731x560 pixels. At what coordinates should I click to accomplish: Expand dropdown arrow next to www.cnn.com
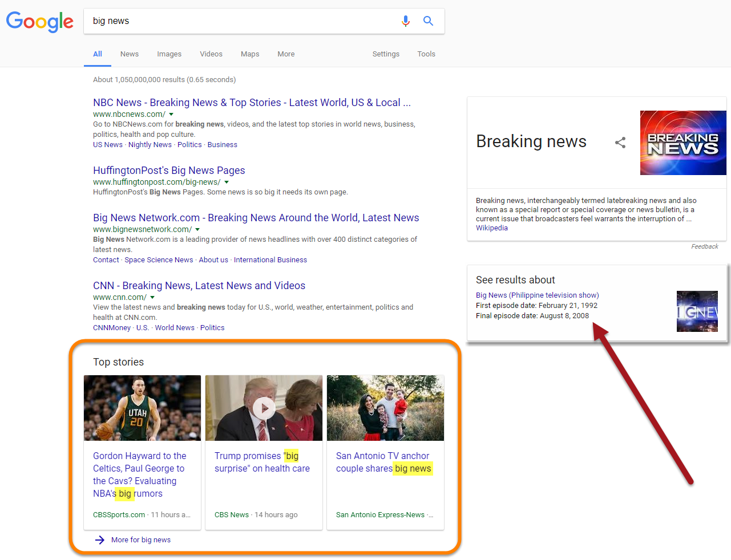152,298
